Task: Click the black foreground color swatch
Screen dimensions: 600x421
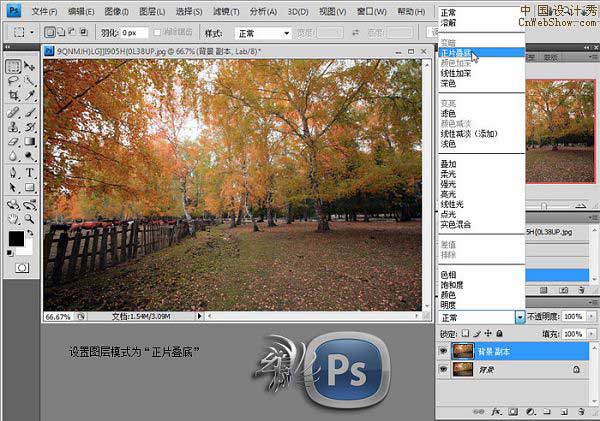Action: (15, 239)
